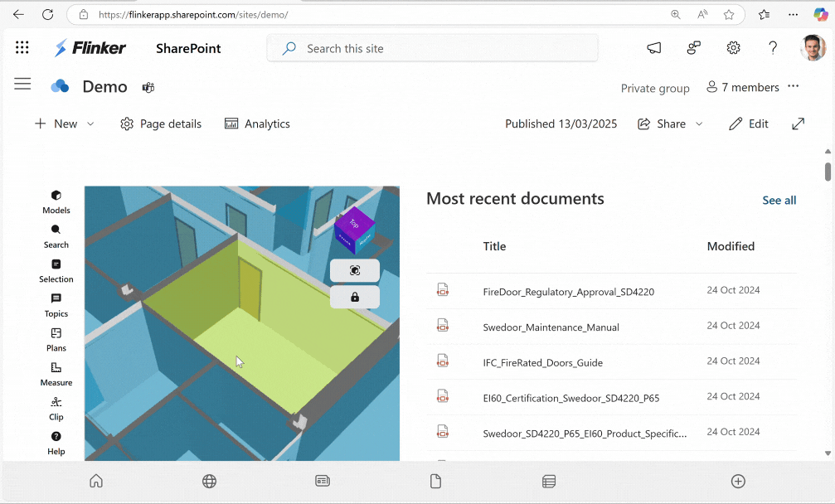Open the Plans tool
Viewport: 835px width, 504px height.
point(56,340)
